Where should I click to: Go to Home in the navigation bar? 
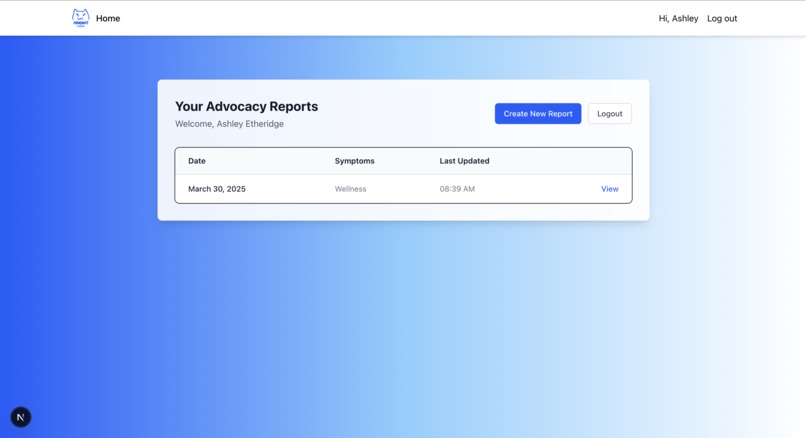coord(108,19)
